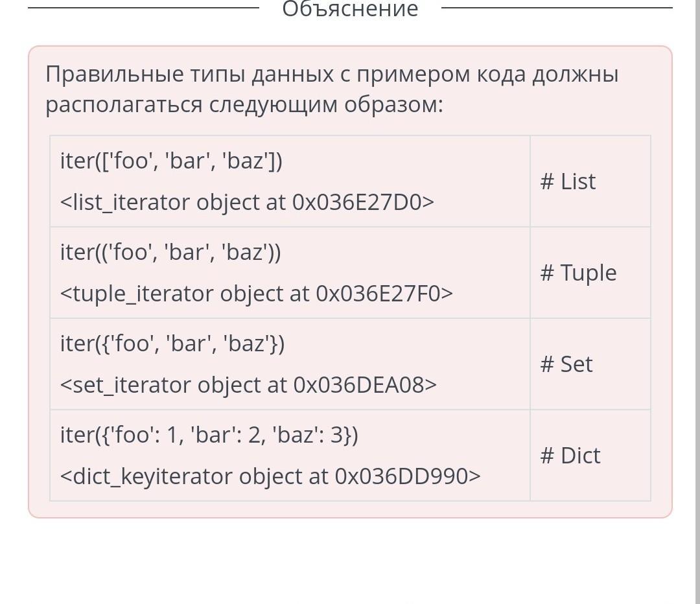Click the memory address 0x036DEA08
Image resolution: width=700 pixels, height=604 pixels.
coord(358,385)
